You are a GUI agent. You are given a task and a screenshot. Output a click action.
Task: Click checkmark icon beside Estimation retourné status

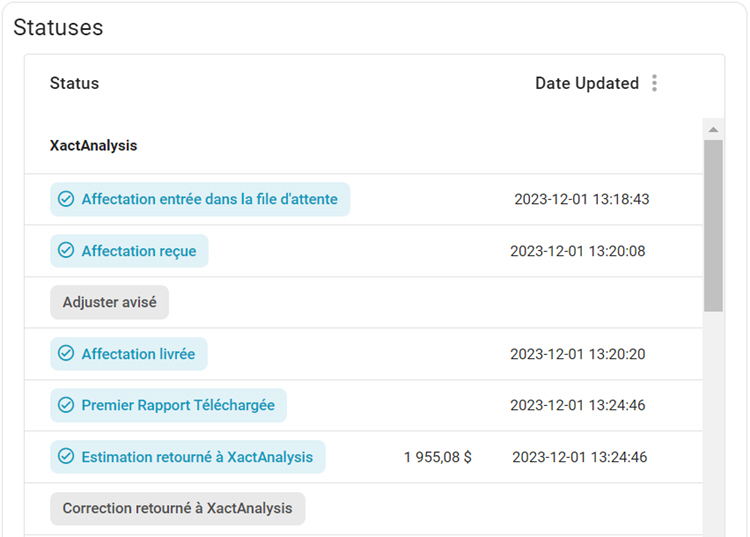click(x=66, y=457)
